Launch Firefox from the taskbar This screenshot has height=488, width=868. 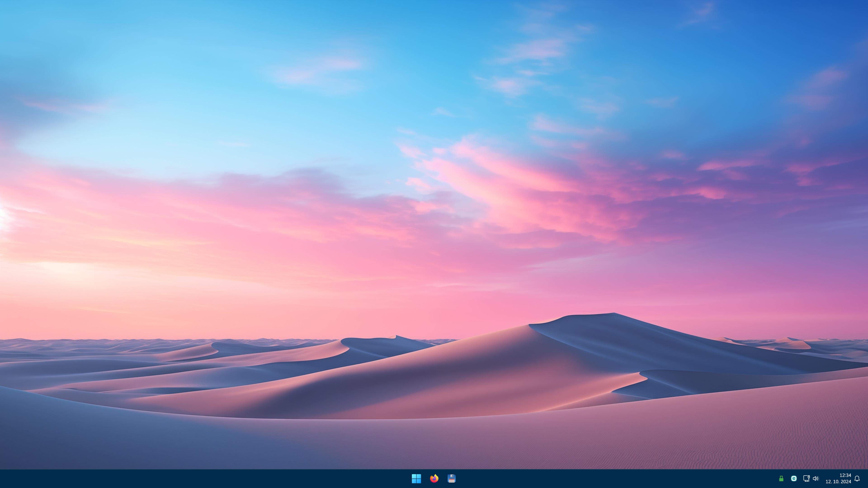point(434,478)
